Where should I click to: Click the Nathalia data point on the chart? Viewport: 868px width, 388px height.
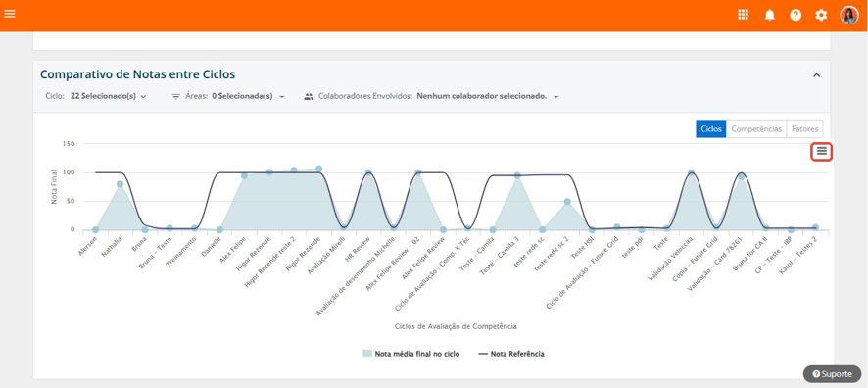coord(121,184)
